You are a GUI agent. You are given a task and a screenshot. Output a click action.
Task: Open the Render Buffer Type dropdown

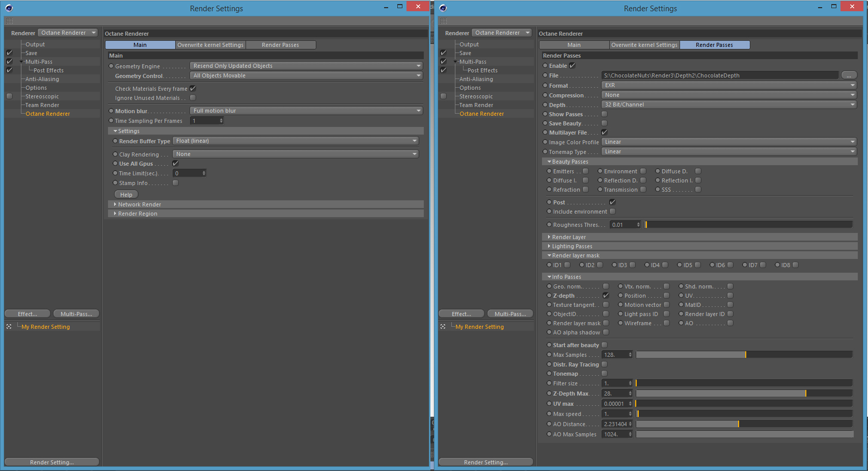tap(296, 141)
